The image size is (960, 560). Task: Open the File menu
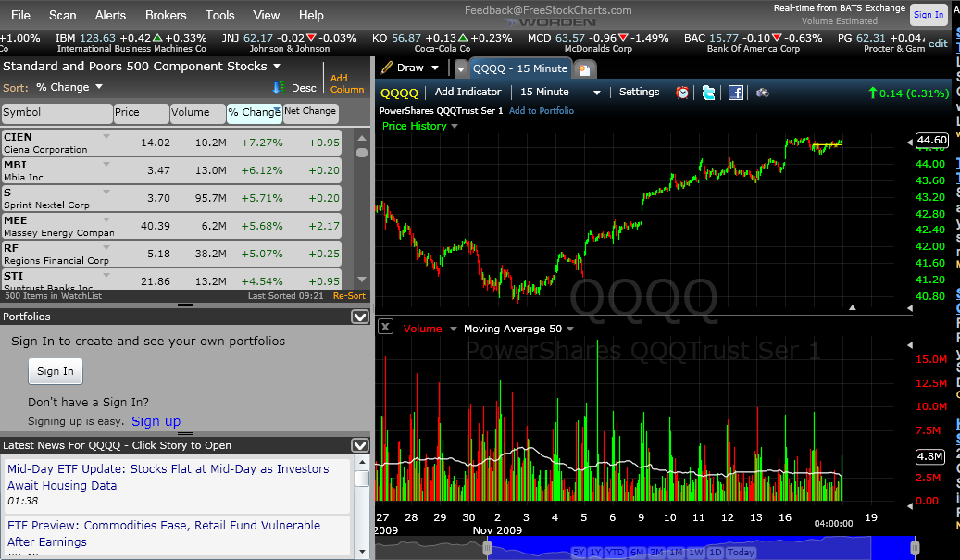pos(20,16)
